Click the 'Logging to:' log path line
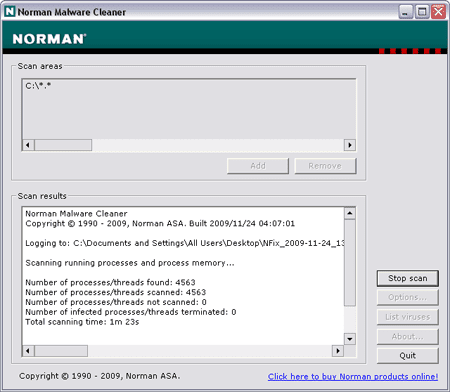 point(185,243)
